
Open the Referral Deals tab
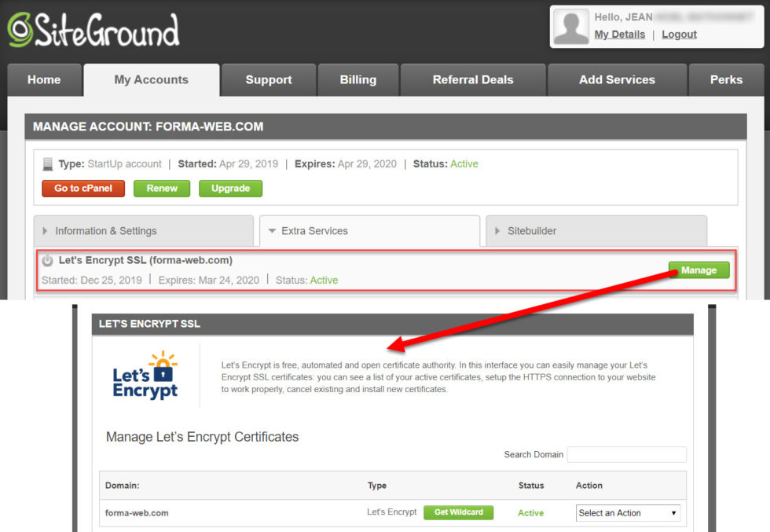[473, 79]
